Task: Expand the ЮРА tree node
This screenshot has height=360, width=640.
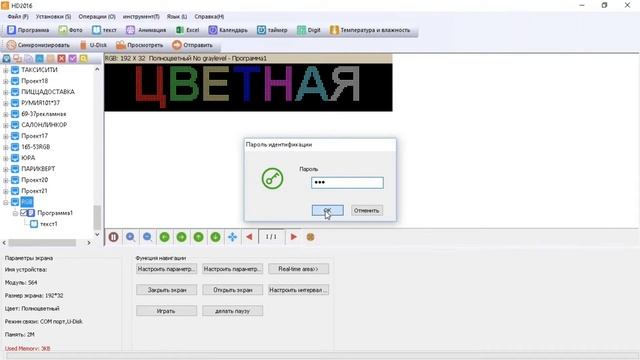Action: [6, 158]
